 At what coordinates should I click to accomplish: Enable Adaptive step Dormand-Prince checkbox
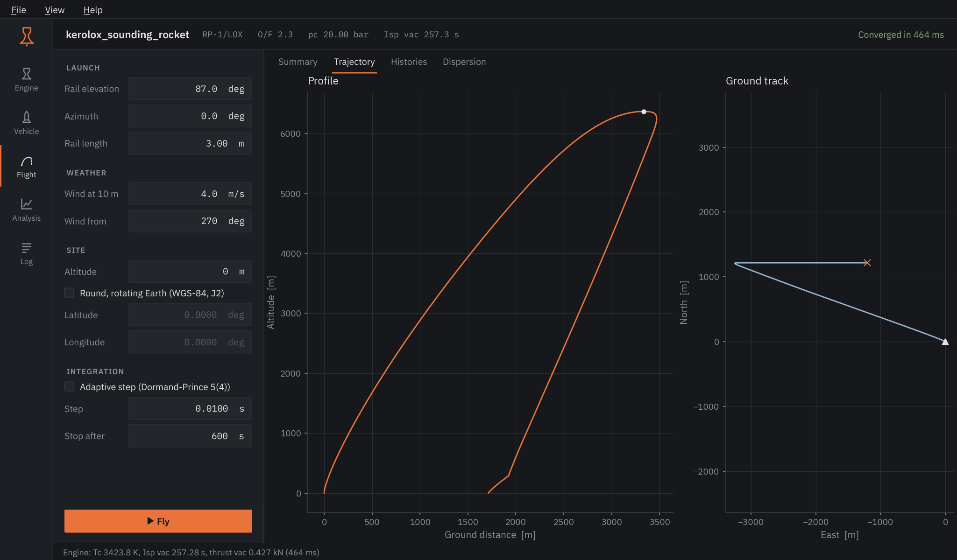tap(70, 386)
